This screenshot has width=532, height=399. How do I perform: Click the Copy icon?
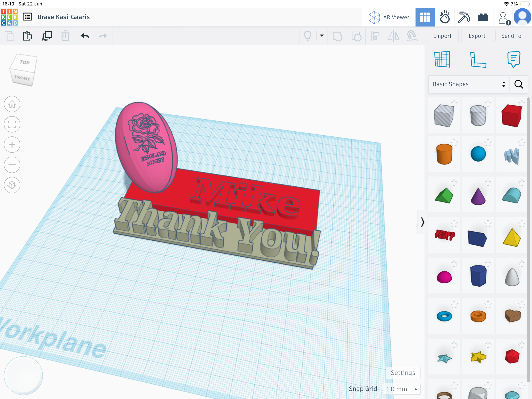[x=9, y=36]
